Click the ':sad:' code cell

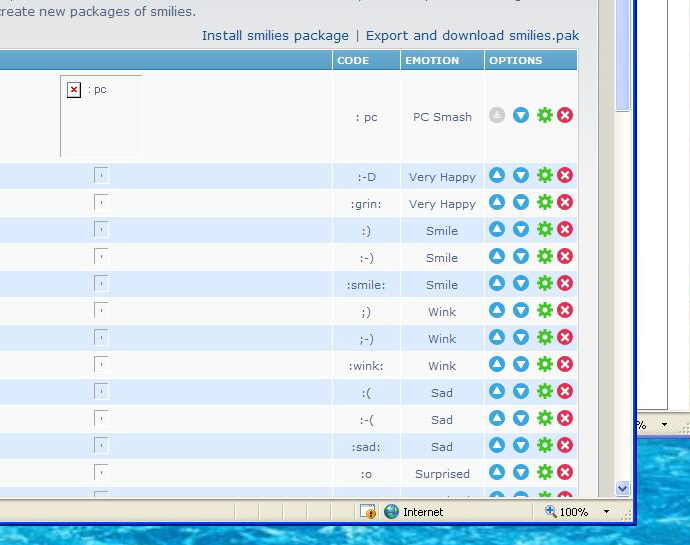pos(366,447)
